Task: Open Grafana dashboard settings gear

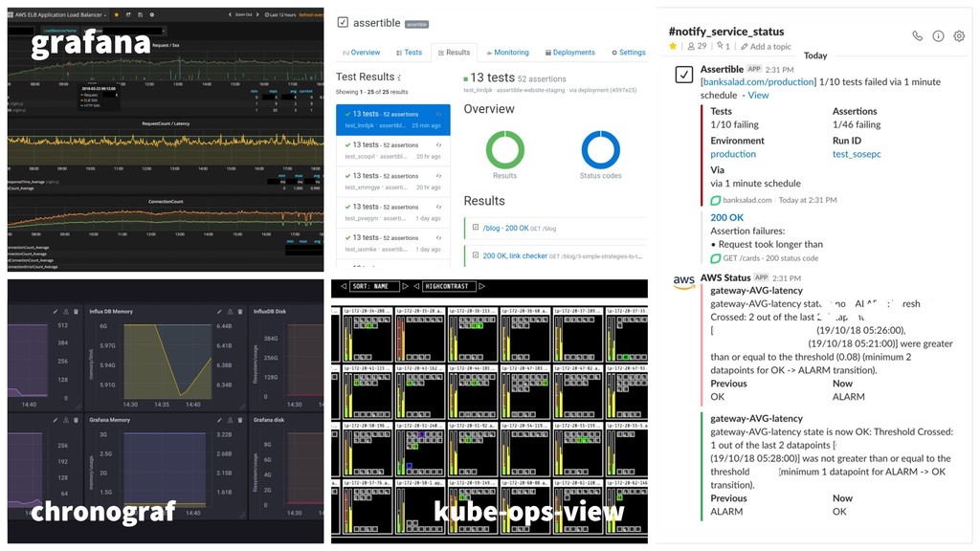Action: click(152, 14)
